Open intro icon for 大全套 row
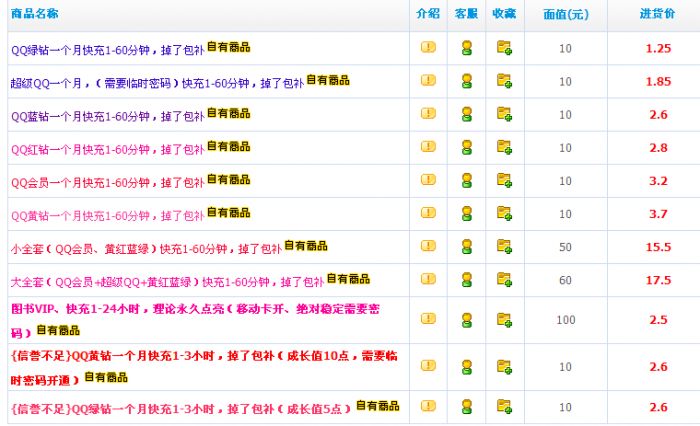The height and width of the screenshot is (426, 700). coord(428,278)
